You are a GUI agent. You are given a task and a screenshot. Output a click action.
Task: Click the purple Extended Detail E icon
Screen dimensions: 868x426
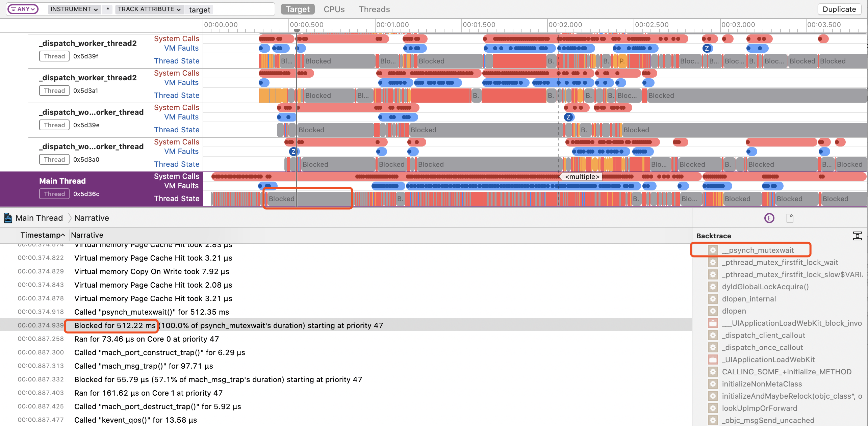pos(769,218)
